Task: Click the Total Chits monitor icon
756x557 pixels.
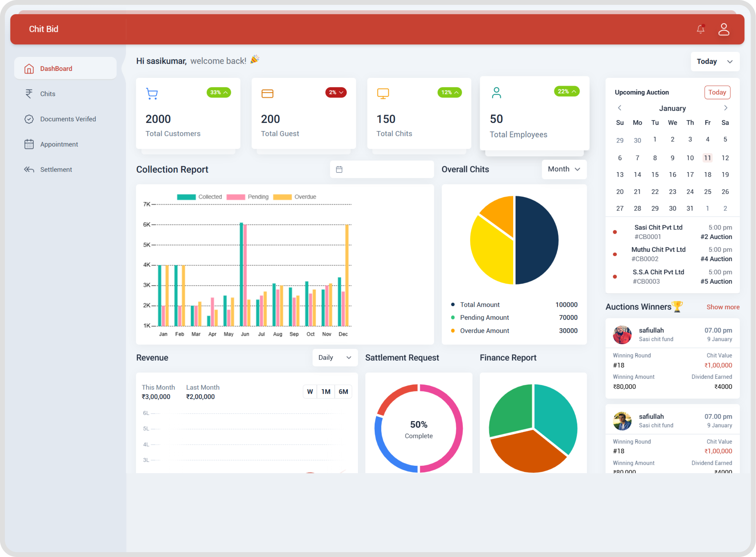Action: [x=383, y=93]
